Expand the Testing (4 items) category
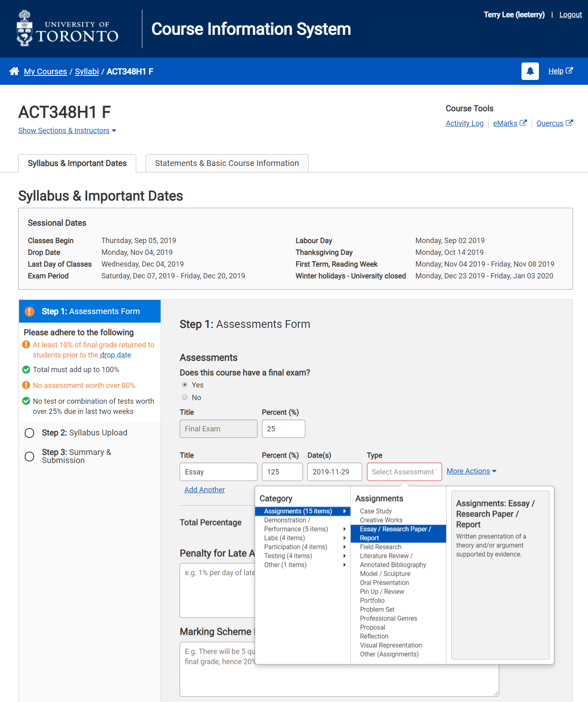 tap(288, 556)
